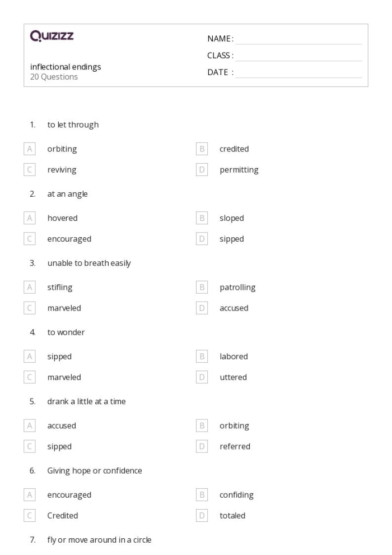
Task: Mark box C 'encouraged' in question 2
Action: (x=30, y=239)
